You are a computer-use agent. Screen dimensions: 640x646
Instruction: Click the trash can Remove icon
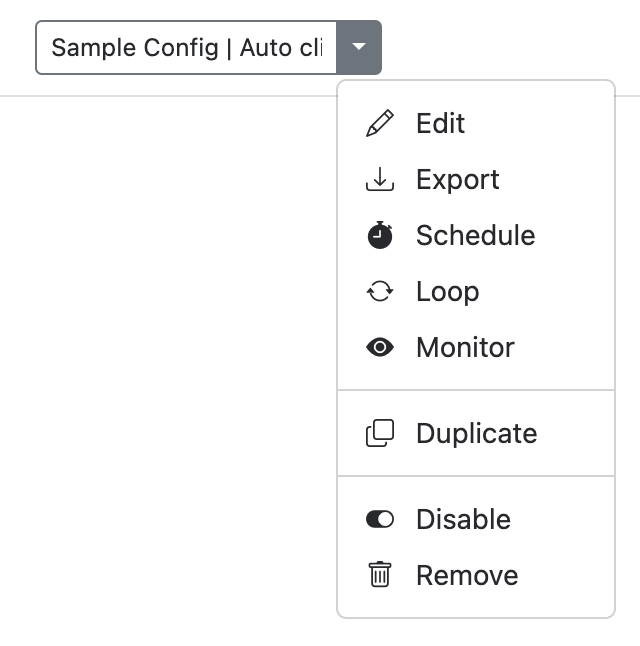point(380,576)
